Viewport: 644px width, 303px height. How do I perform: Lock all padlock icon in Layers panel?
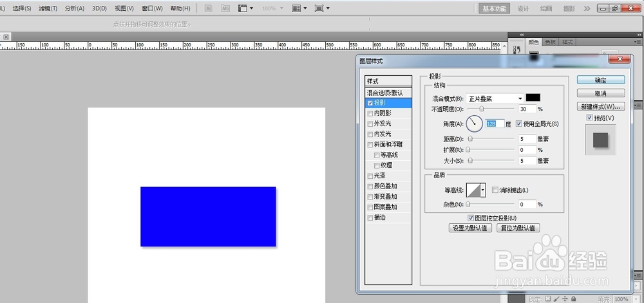tap(573, 299)
